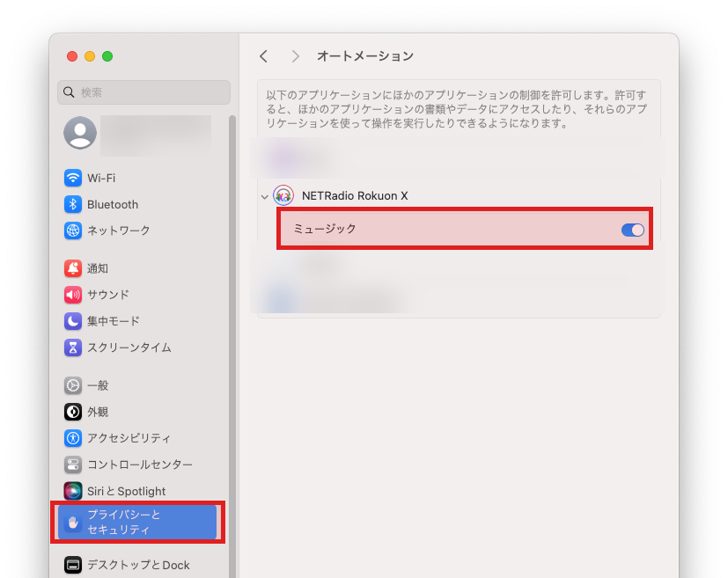Screen dimensions: 728x578
Task: Click the NETRadio Rokuon X app icon
Action: pos(283,195)
